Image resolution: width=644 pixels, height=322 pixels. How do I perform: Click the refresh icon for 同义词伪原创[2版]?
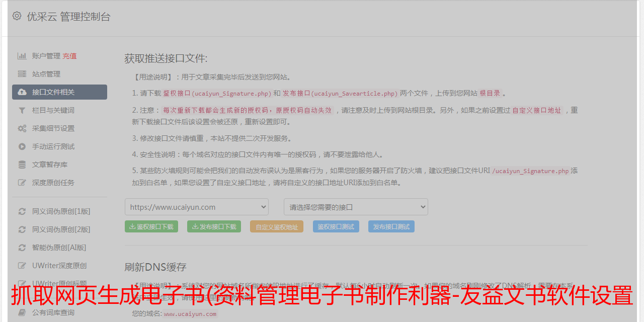click(x=22, y=229)
